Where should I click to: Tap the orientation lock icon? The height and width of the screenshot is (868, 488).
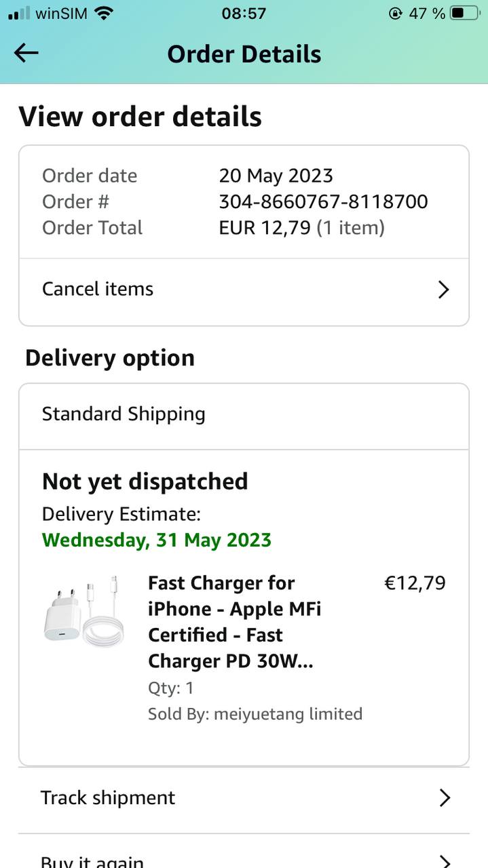395,13
